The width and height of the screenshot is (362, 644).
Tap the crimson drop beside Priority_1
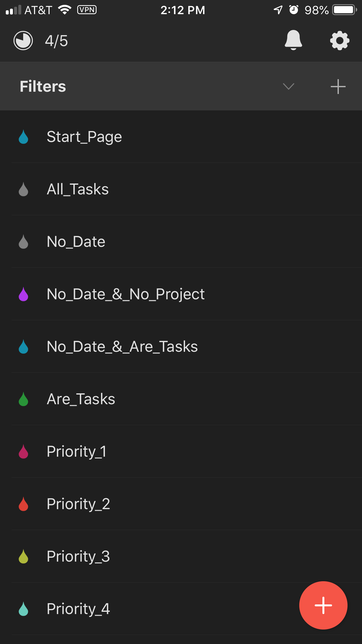[x=23, y=451]
